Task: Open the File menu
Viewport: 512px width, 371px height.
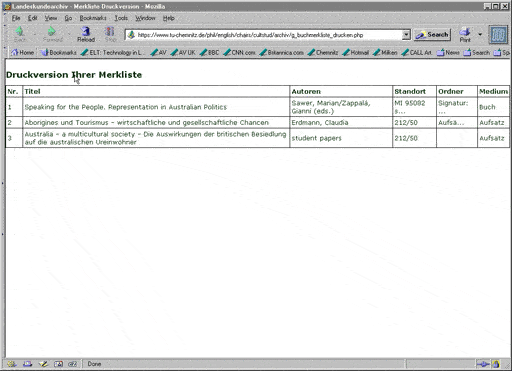Action: 16,18
